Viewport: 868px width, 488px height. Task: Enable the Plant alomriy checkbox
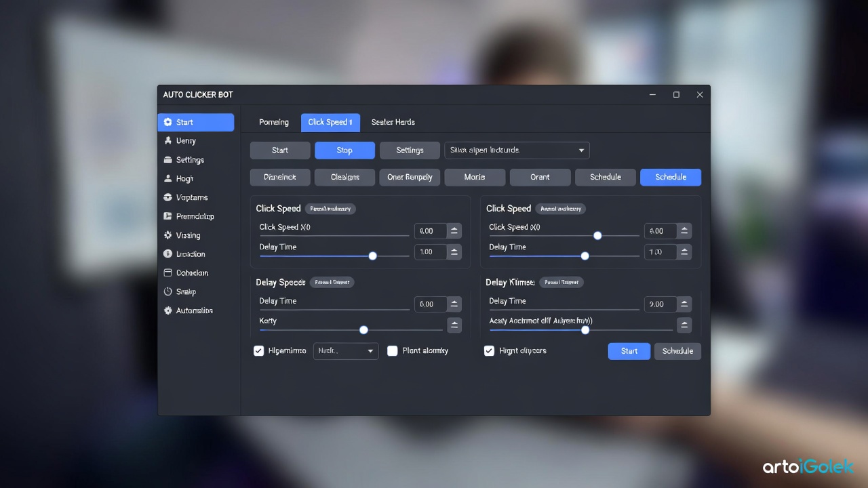tap(392, 351)
